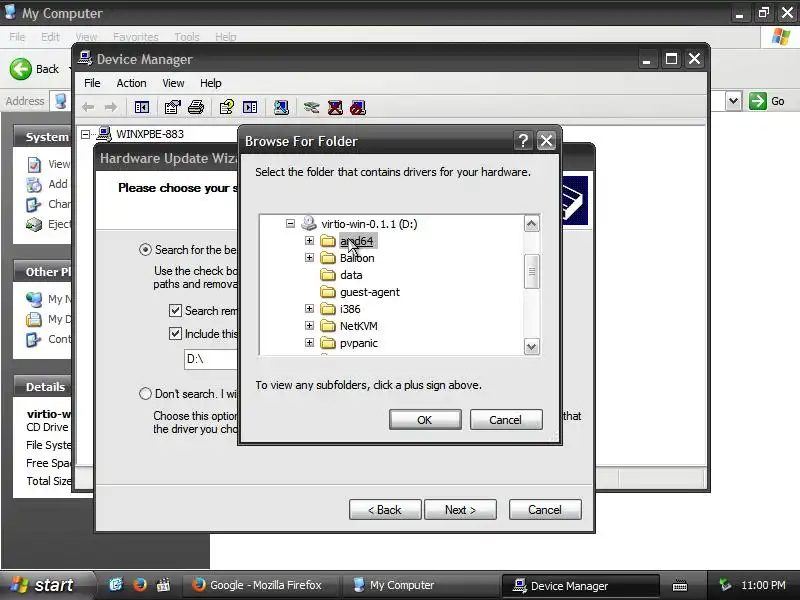Click the D:\ location input field

[211, 359]
